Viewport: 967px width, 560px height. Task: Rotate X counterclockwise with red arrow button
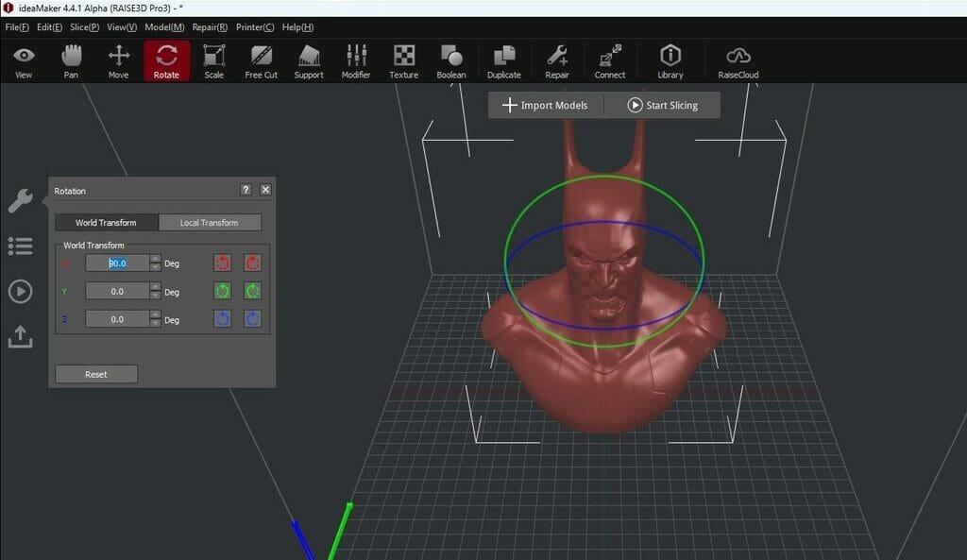click(x=223, y=263)
